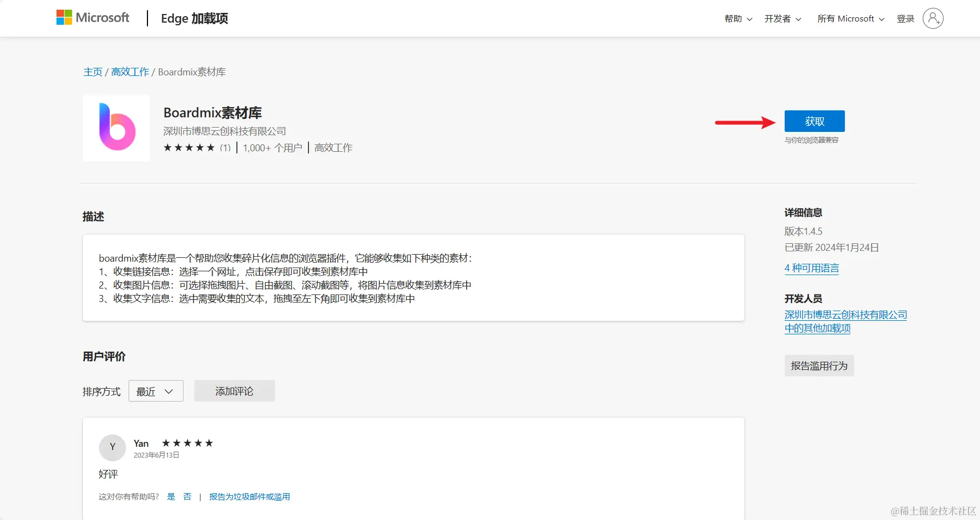The width and height of the screenshot is (980, 520).
Task: Mark review as not helpful with 否
Action: (187, 497)
